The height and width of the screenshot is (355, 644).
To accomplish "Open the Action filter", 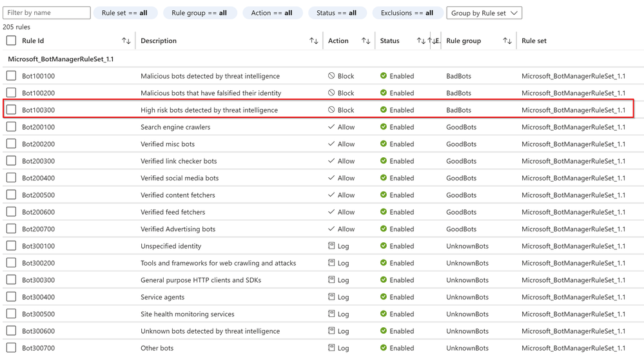I will click(272, 13).
